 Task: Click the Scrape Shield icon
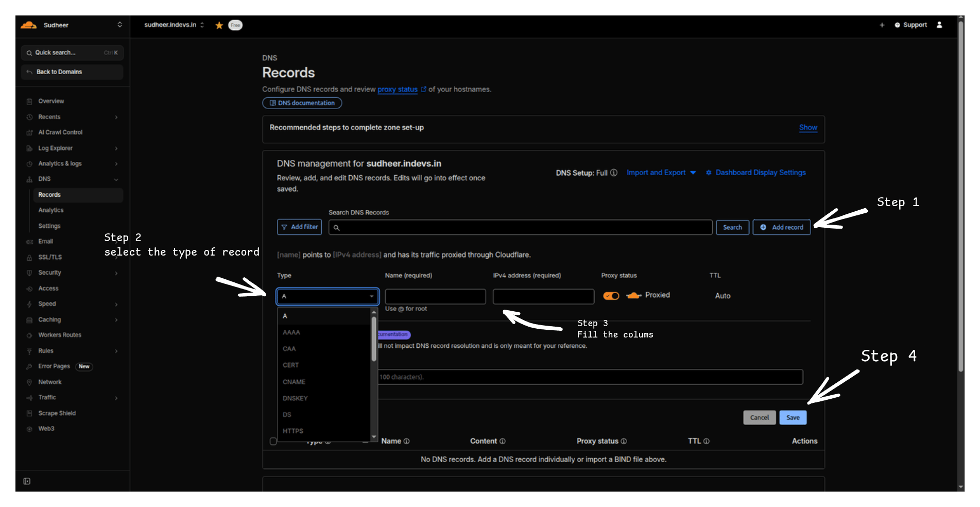29,413
